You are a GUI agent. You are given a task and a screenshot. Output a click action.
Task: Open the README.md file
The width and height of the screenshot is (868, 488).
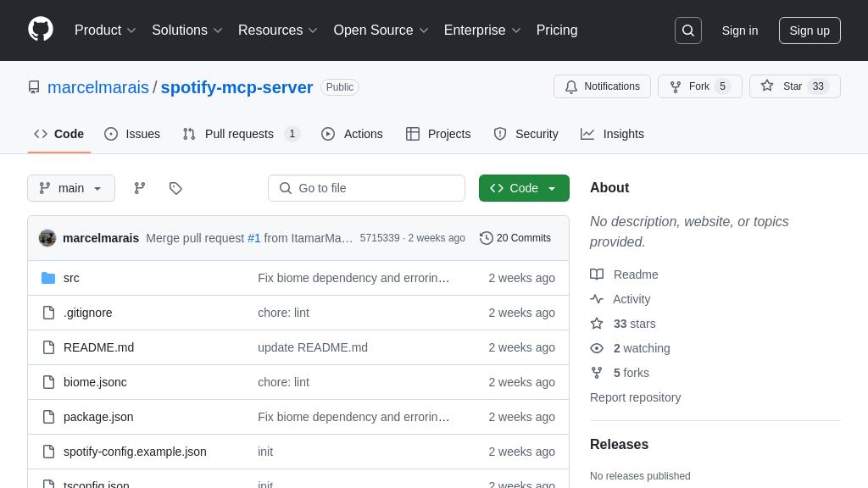(98, 347)
